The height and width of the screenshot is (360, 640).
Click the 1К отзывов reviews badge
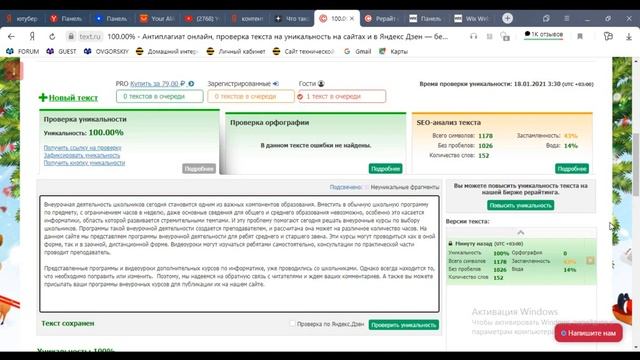(x=544, y=34)
